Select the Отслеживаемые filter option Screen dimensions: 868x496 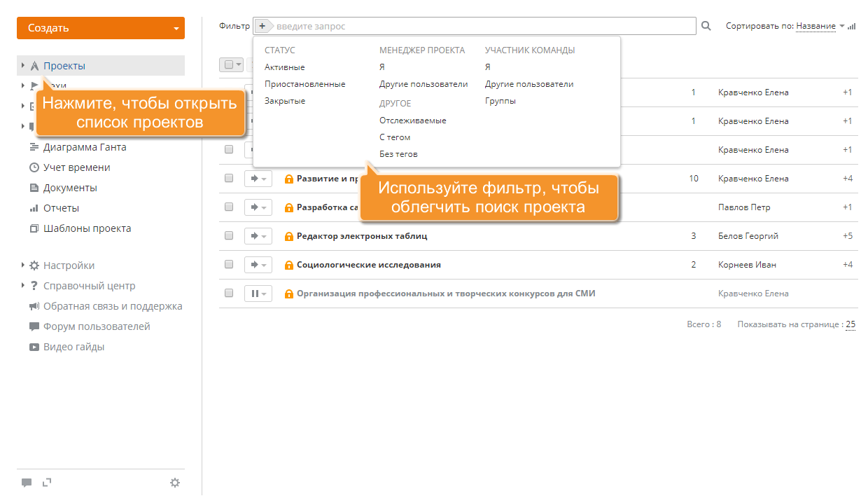[413, 120]
